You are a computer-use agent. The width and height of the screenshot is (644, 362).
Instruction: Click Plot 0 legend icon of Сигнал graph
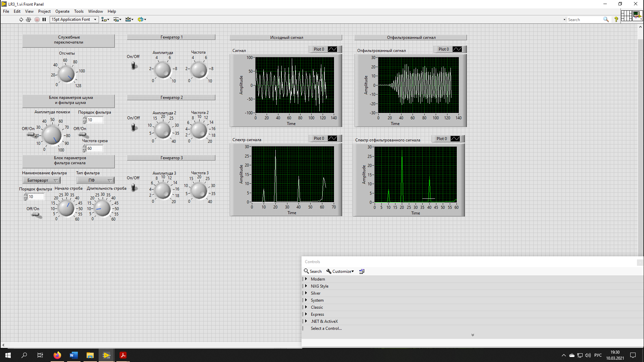(332, 49)
